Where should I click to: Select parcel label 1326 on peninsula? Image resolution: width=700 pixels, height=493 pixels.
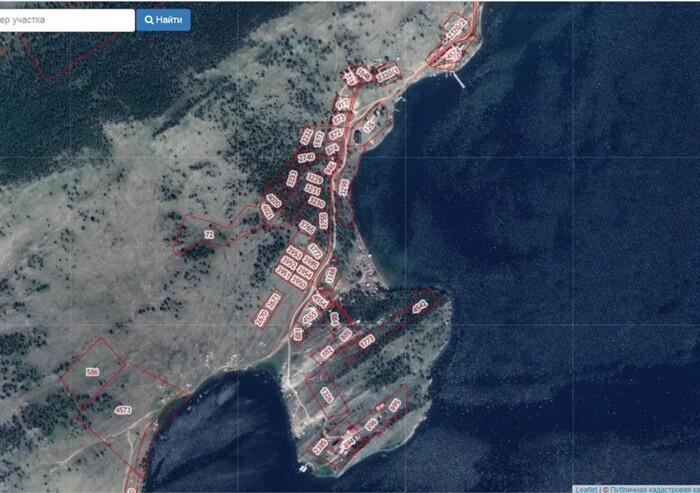click(327, 395)
